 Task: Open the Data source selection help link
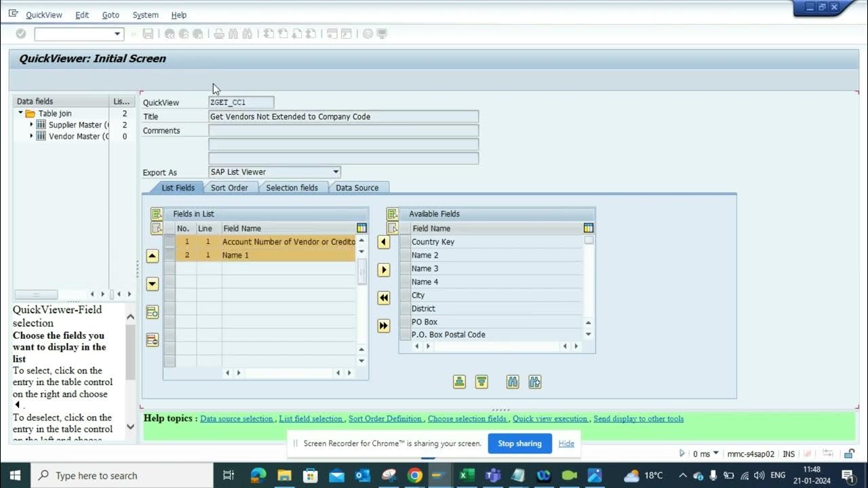(x=237, y=419)
